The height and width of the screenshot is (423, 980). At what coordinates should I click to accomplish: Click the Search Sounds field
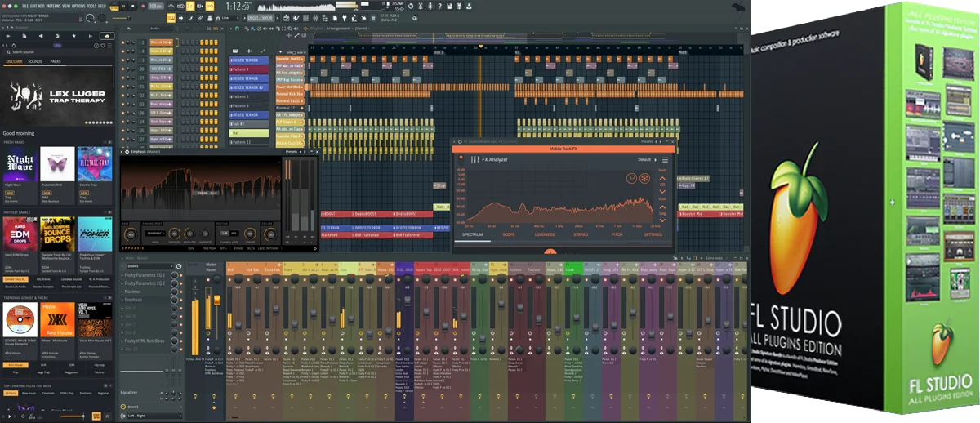[x=57, y=51]
